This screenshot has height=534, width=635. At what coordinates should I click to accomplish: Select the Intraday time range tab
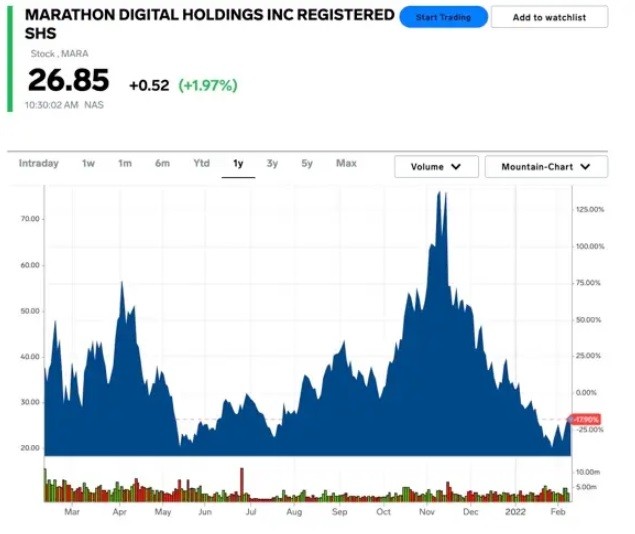[39, 163]
